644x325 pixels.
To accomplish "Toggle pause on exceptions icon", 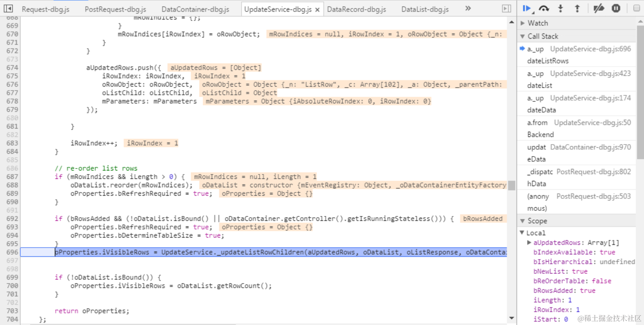I will click(x=616, y=8).
